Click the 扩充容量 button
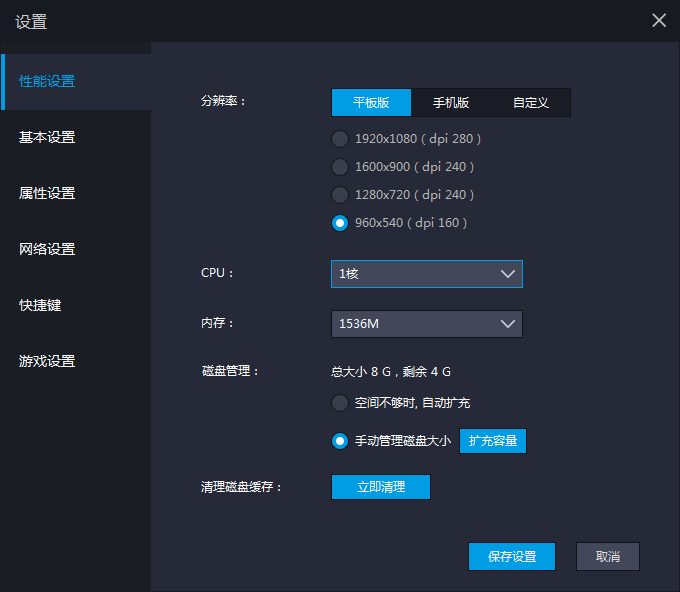 (492, 441)
